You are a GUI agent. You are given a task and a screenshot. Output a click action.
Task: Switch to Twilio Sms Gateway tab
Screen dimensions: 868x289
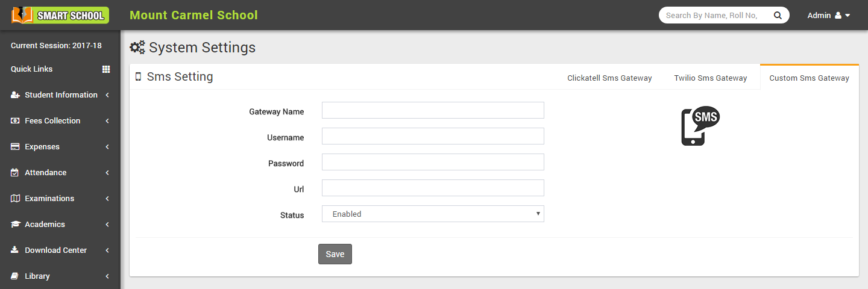coord(710,78)
